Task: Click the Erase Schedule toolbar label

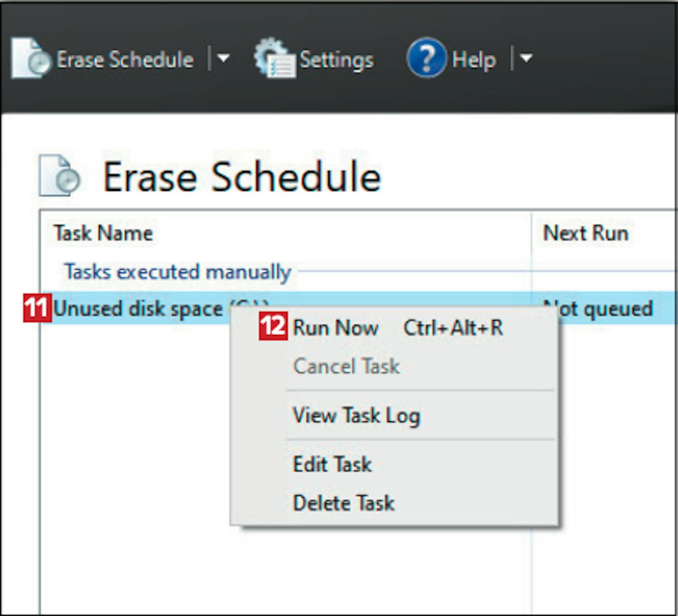Action: click(x=125, y=60)
